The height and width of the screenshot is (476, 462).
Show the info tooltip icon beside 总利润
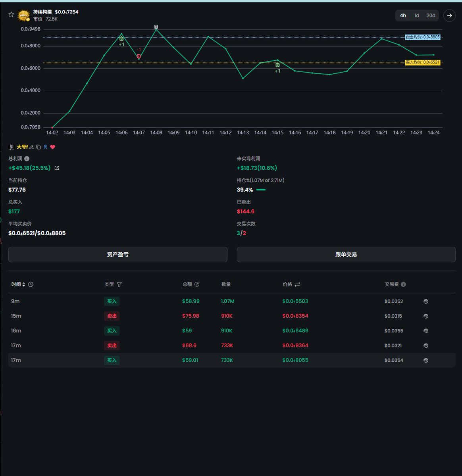[x=27, y=159]
